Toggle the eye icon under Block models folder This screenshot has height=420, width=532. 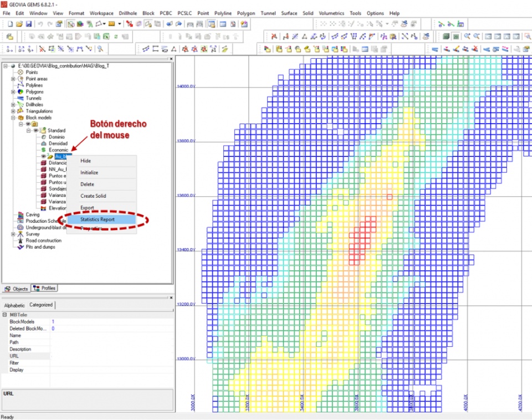28,124
